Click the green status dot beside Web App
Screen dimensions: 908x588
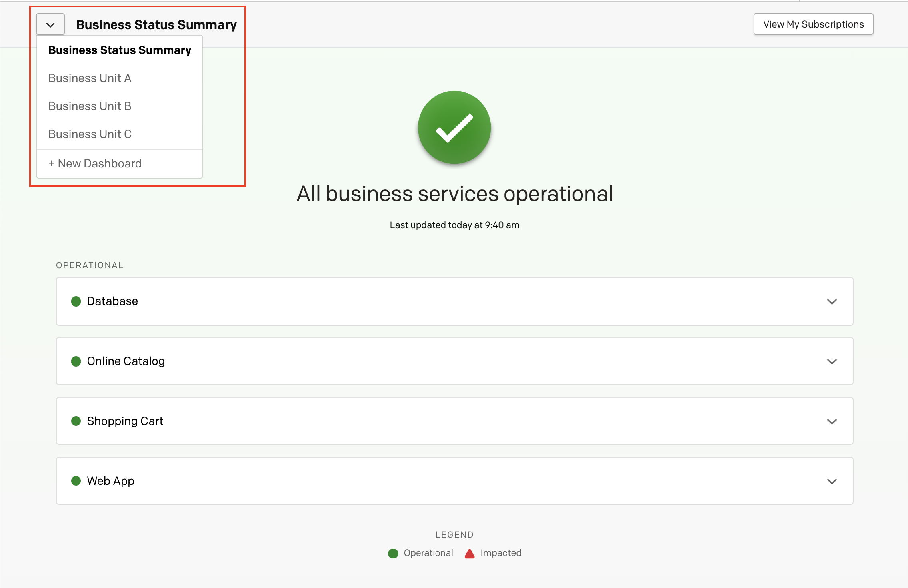coord(76,481)
